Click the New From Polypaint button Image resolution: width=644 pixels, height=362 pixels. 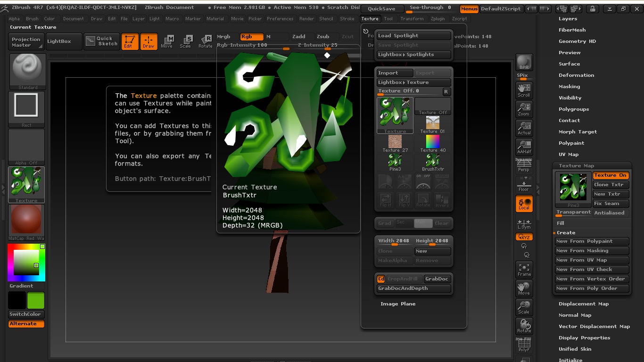pos(592,241)
